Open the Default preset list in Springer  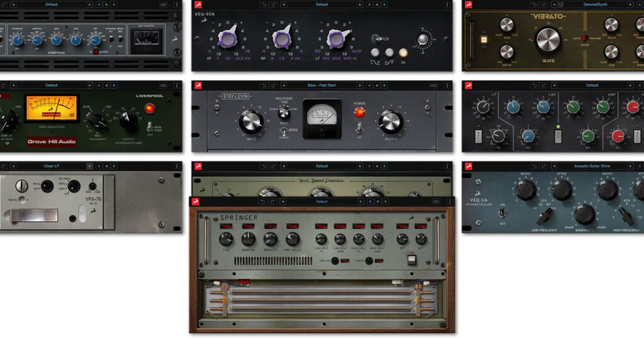pyautogui.click(x=321, y=202)
